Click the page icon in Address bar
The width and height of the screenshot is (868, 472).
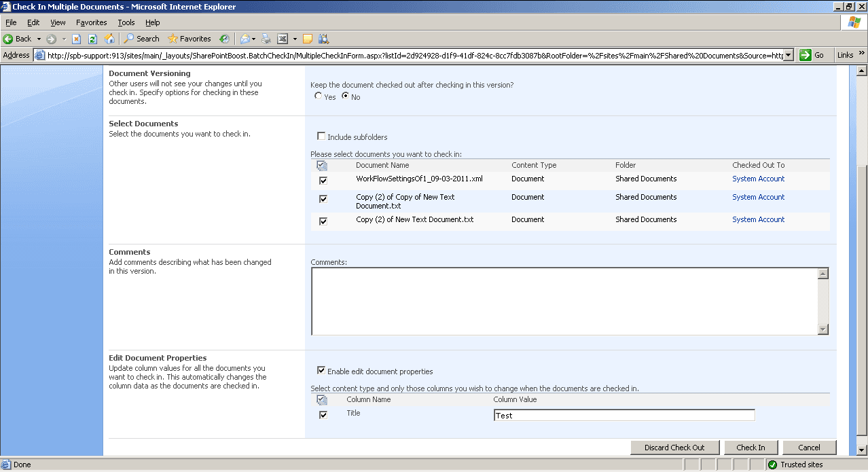[x=40, y=56]
